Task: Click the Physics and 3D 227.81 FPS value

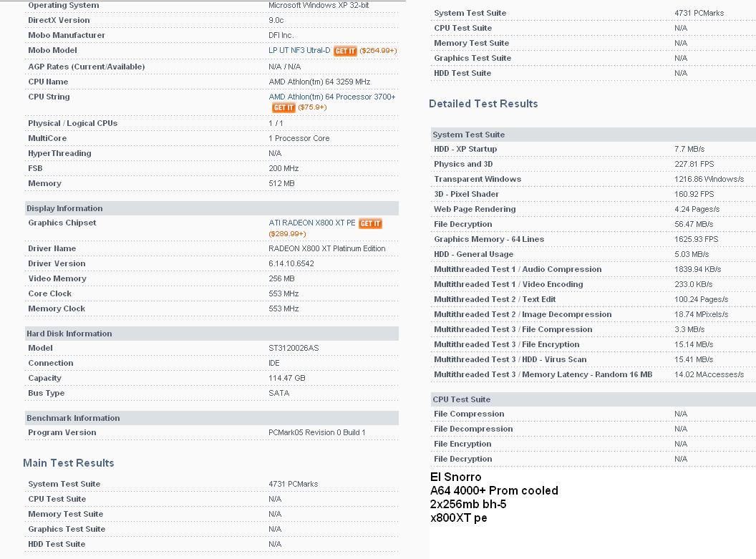Action: coord(694,164)
